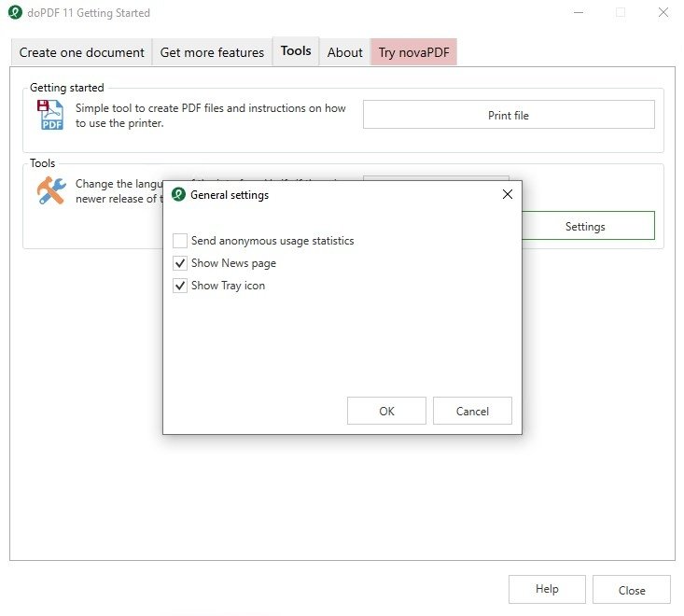The height and width of the screenshot is (616, 684).
Task: Click the 'doPDF 11 Getting Started' window title
Action: coord(89,13)
